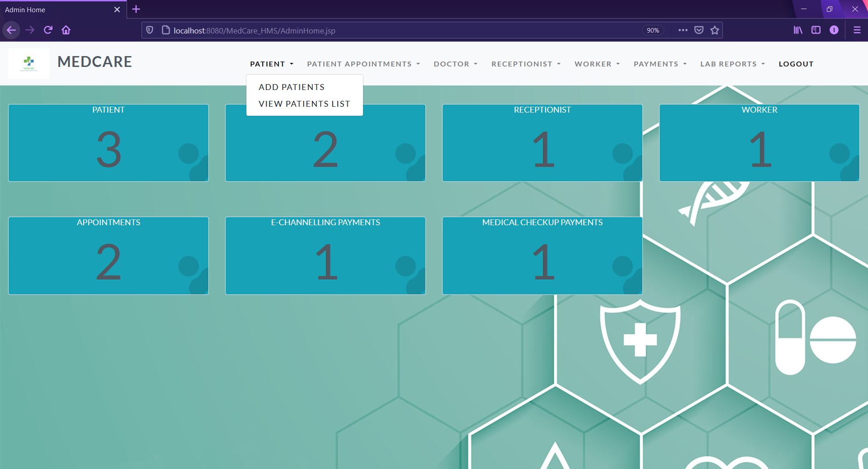Open the browser home page
The width and height of the screenshot is (868, 469).
(66, 30)
